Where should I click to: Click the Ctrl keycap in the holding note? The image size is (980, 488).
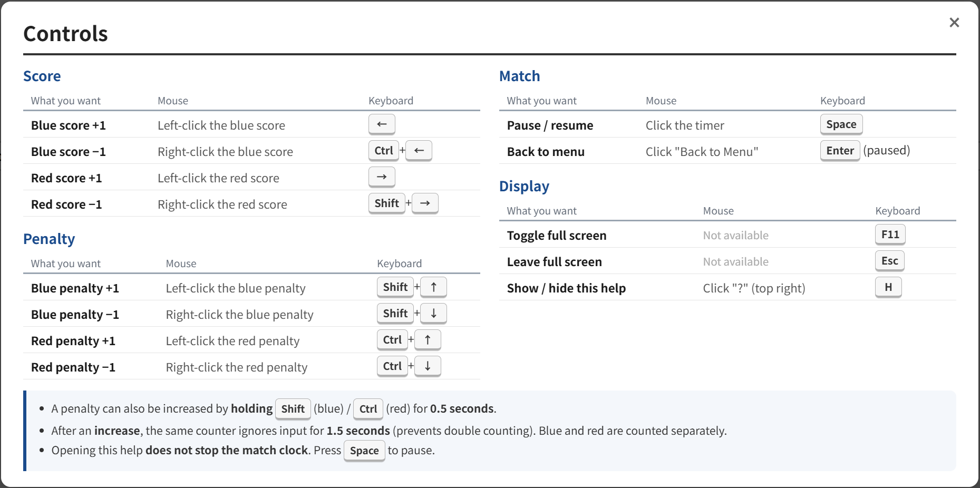coord(368,409)
